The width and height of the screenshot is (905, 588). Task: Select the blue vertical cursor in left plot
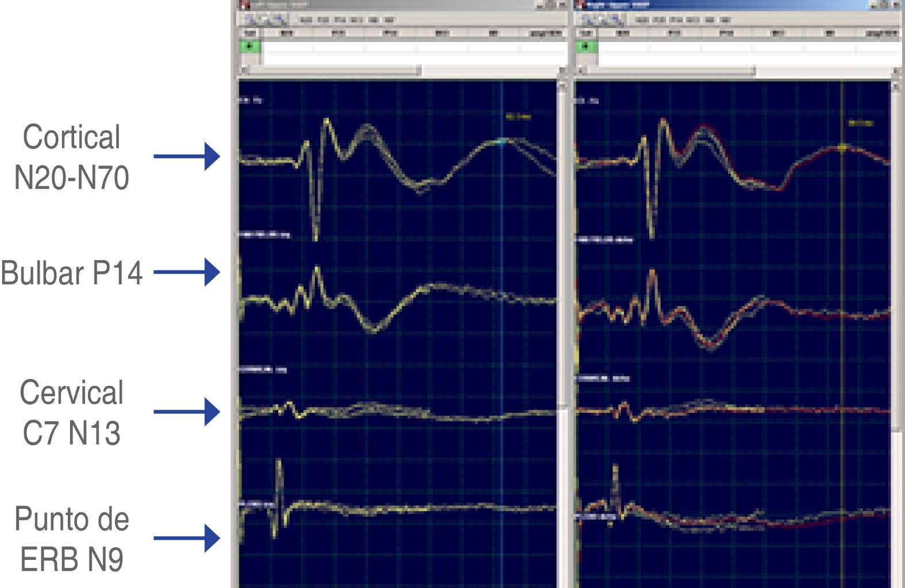point(502,345)
